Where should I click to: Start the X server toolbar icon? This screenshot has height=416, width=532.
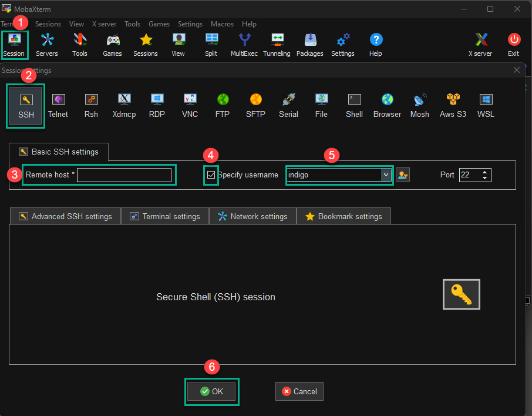[x=480, y=45]
